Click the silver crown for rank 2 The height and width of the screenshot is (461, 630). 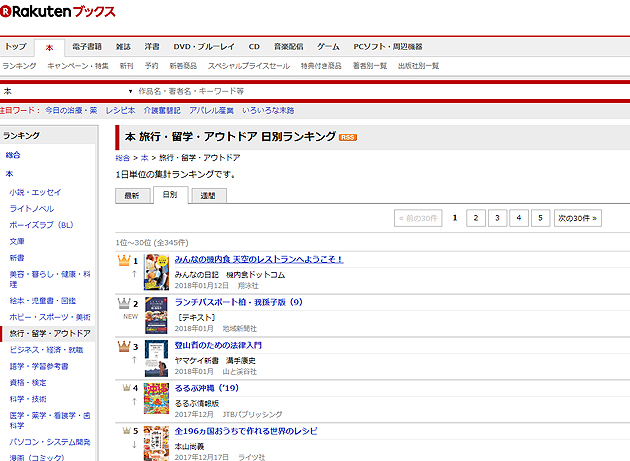click(x=124, y=303)
